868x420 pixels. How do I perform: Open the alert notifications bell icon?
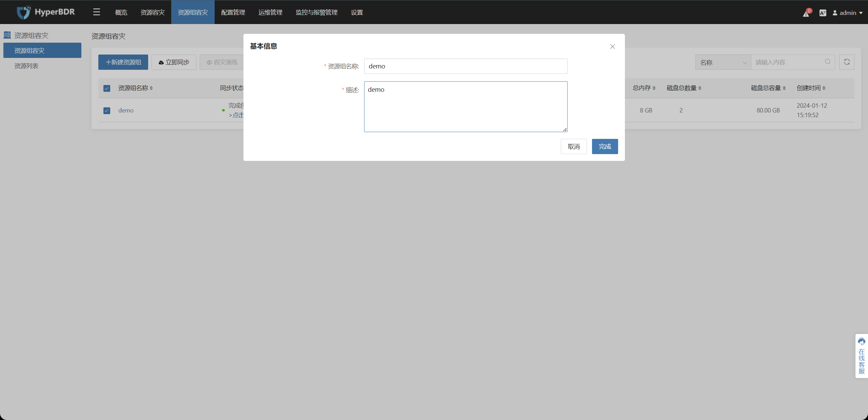pos(806,14)
